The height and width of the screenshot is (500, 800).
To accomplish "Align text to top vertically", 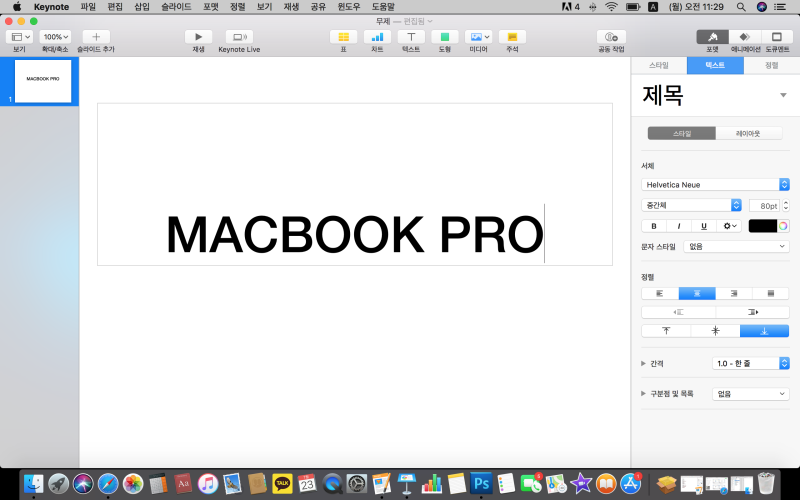I will (x=666, y=331).
